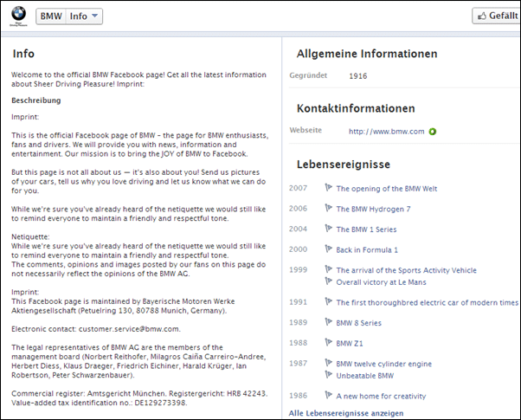Click flag icon beside Sports Activity Vehicle
The image size is (521, 420).
coord(328,269)
